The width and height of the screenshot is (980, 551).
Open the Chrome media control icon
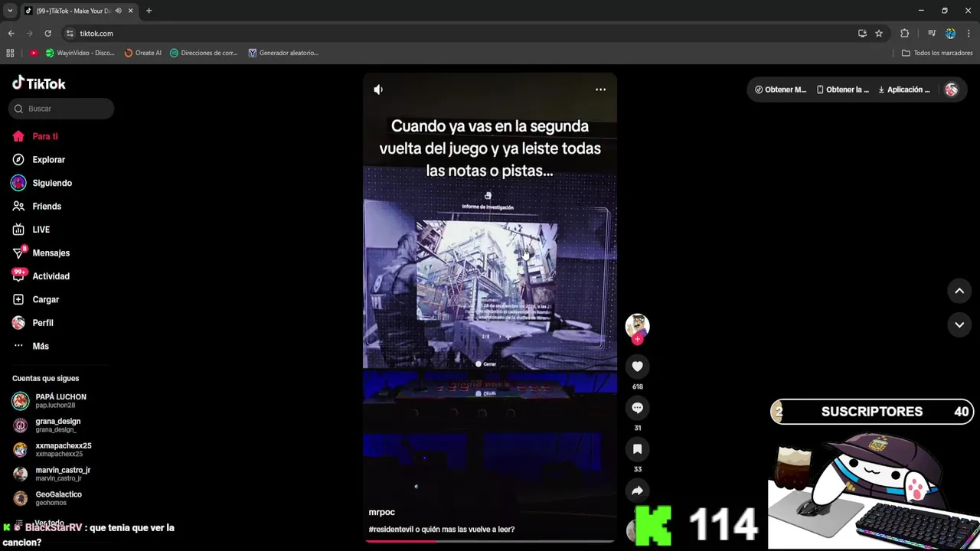pyautogui.click(x=932, y=34)
